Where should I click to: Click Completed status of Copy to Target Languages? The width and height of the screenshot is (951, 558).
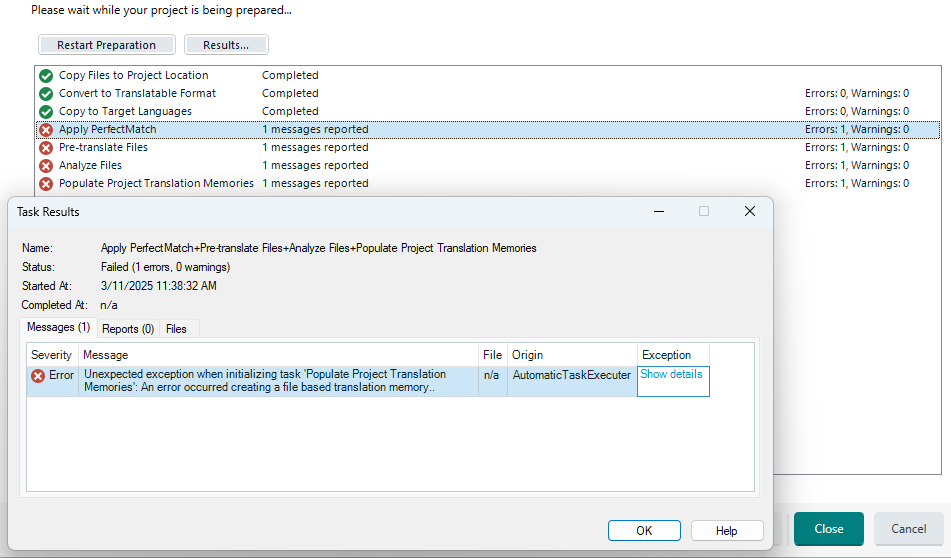(x=290, y=111)
